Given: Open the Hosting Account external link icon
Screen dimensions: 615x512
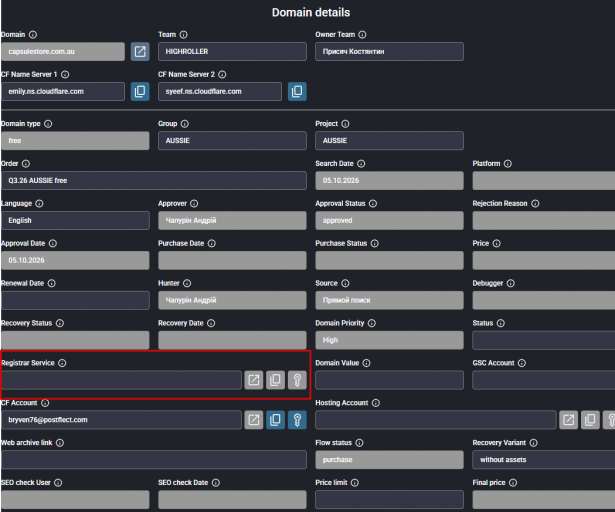Looking at the screenshot, I should click(x=568, y=420).
